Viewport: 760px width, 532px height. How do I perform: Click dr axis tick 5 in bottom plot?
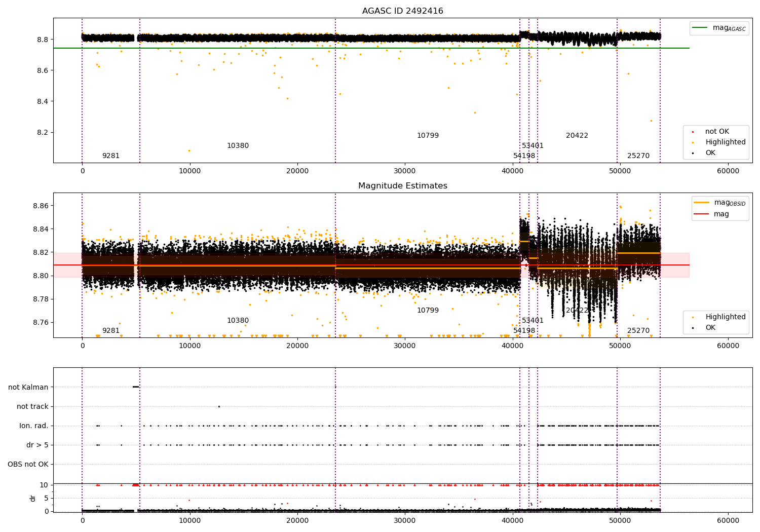pyautogui.click(x=47, y=498)
